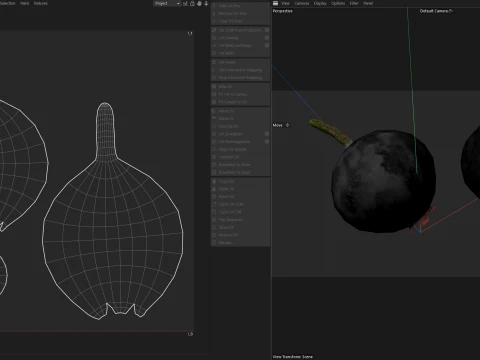Run Set UVW from Projection
The height and width of the screenshot is (360, 480).
(237, 30)
